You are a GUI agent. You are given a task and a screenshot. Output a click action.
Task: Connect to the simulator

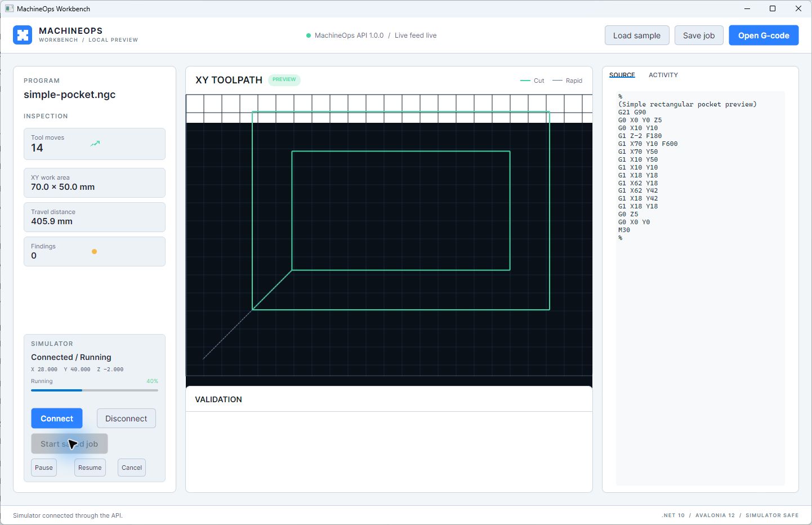(57, 419)
